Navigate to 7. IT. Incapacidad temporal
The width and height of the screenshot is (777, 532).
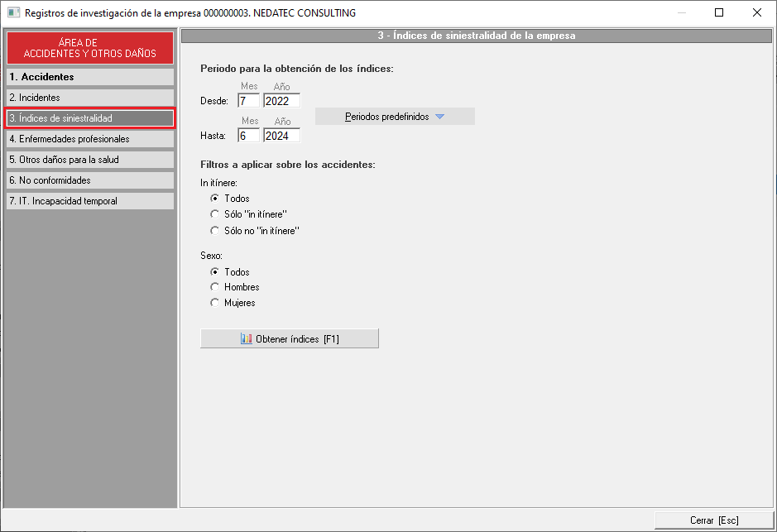coord(90,201)
